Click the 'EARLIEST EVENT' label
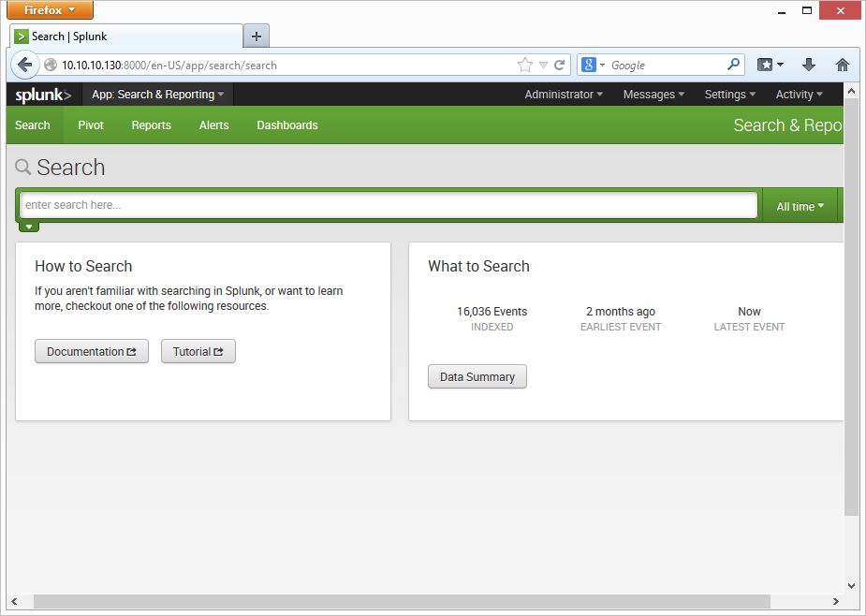Viewport: 866px width, 616px height. point(620,327)
